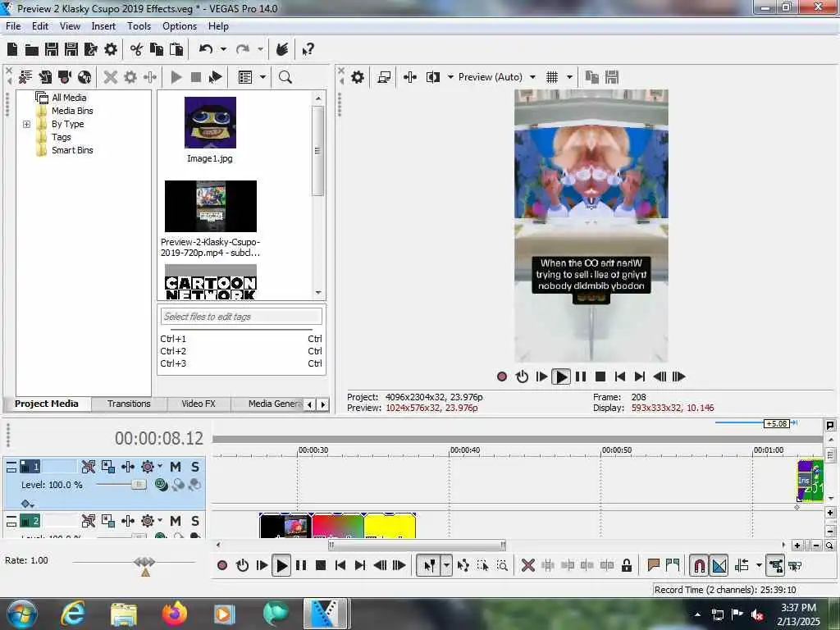Open the Options menu
This screenshot has height=630, width=840.
pos(180,26)
